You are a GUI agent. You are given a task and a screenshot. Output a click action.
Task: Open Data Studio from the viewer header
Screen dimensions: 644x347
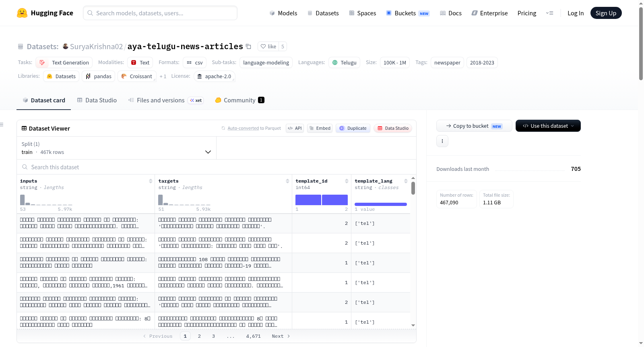click(393, 128)
